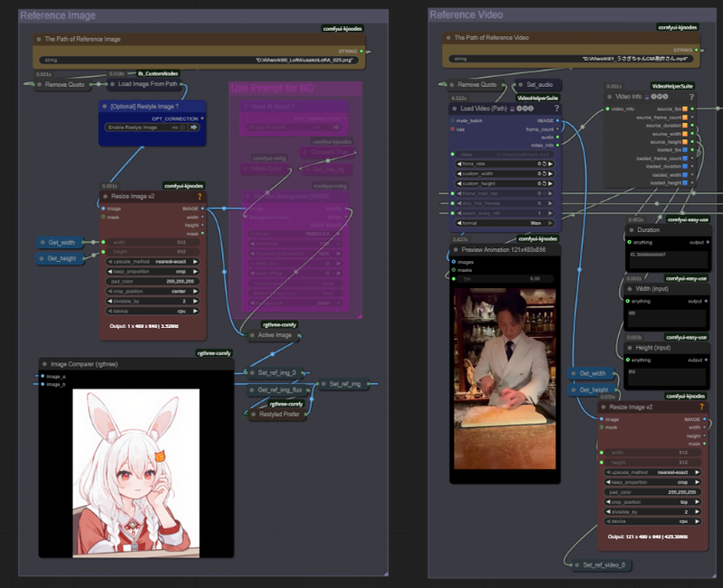The height and width of the screenshot is (588, 723).
Task: Collapse [Optional] Restyle Image node title dot
Action: tap(105, 107)
